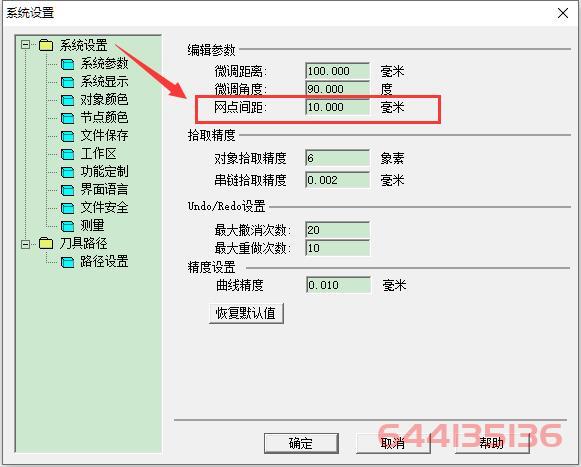Image resolution: width=581 pixels, height=467 pixels.
Task: Focus the 网点间距 input field
Action: point(338,107)
